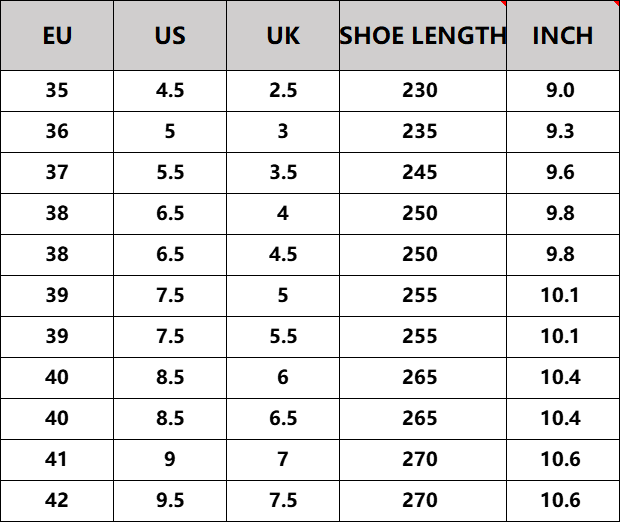Click the US size 4.5 cell
Screen dimensions: 620x523
[x=170, y=91]
